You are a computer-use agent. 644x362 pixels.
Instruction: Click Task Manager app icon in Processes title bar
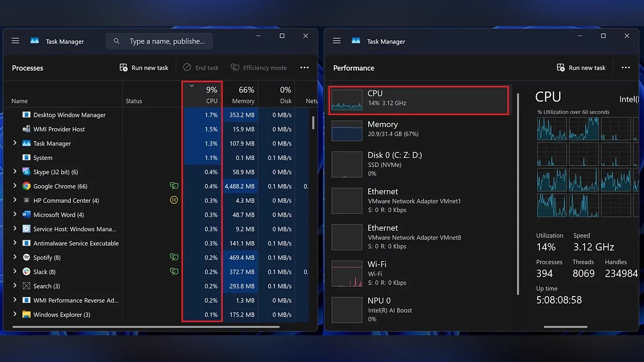point(35,41)
